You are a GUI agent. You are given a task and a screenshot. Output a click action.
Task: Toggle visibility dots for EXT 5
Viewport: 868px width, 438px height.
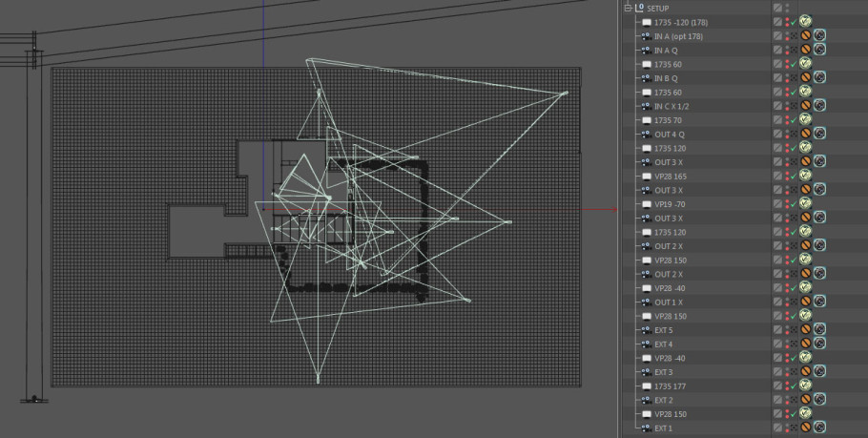click(x=787, y=330)
